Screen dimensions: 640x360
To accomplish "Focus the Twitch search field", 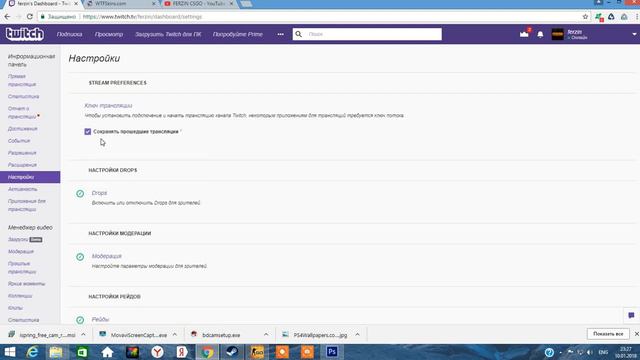I will pyautogui.click(x=367, y=34).
